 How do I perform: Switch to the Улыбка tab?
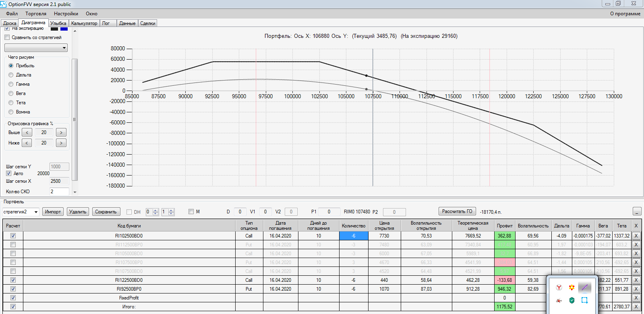click(58, 23)
